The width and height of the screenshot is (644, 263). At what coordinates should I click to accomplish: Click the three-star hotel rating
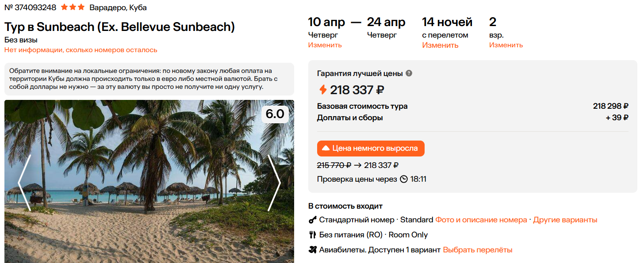point(73,8)
